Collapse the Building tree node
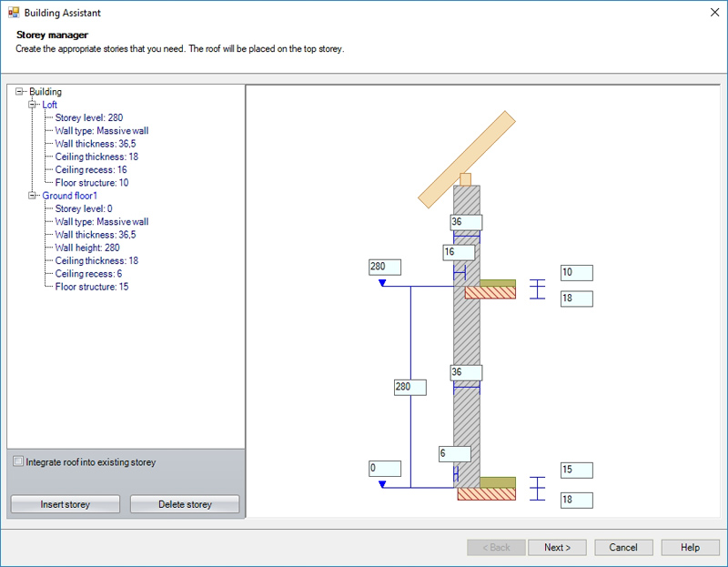Image resolution: width=728 pixels, height=567 pixels. pos(20,92)
